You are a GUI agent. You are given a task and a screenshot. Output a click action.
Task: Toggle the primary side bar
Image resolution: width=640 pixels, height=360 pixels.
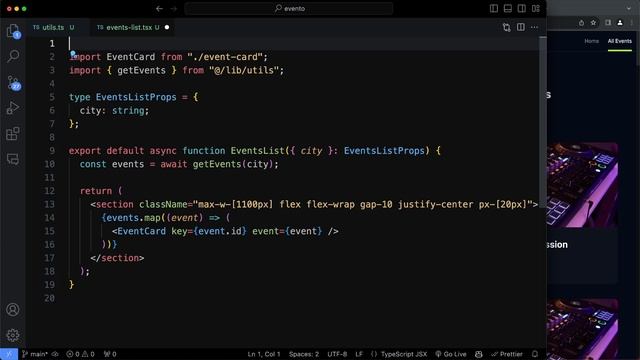[x=494, y=9]
